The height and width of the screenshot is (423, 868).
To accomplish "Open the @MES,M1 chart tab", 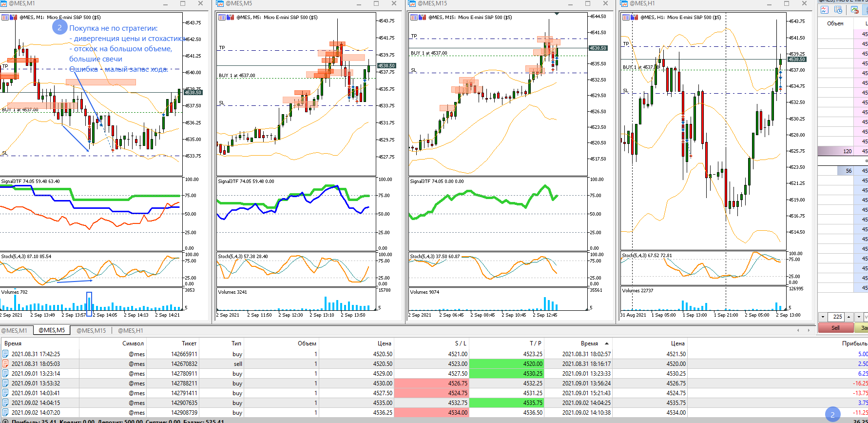I will tap(14, 330).
